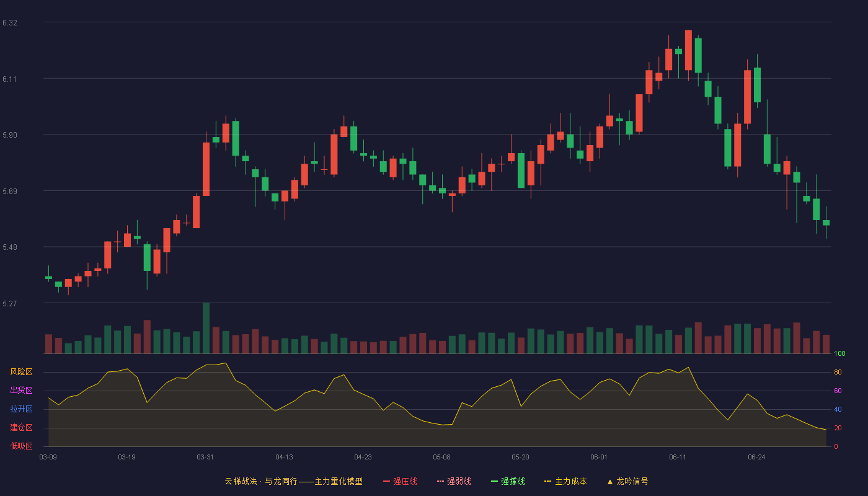Screen dimensions: 868x496
Task: Click the 03-31 date label
Action: tap(205, 457)
